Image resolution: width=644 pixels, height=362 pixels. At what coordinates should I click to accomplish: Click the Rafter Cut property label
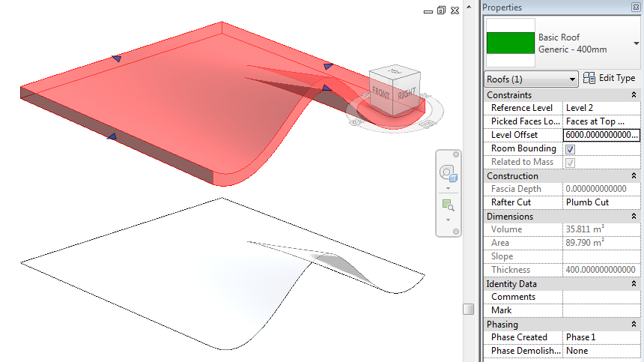click(x=511, y=202)
